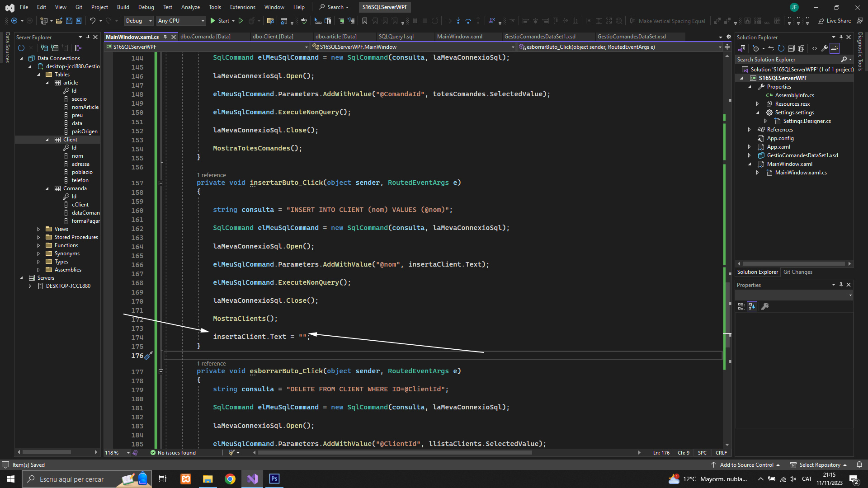This screenshot has width=868, height=488.
Task: Click Sync with Active Document icon
Action: click(771, 48)
